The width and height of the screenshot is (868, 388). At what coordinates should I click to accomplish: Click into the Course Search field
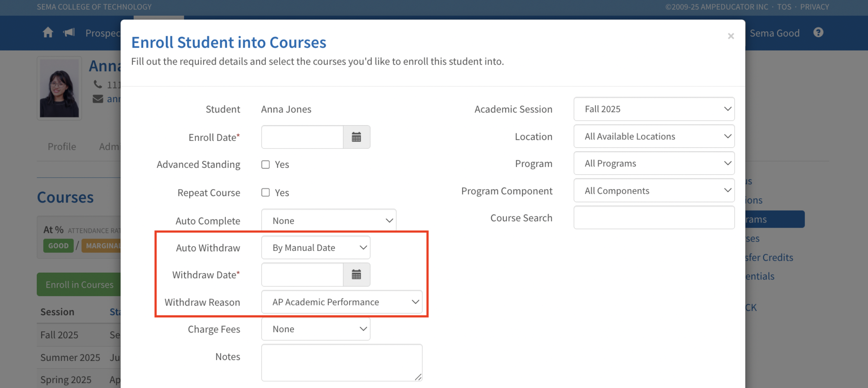[654, 218]
